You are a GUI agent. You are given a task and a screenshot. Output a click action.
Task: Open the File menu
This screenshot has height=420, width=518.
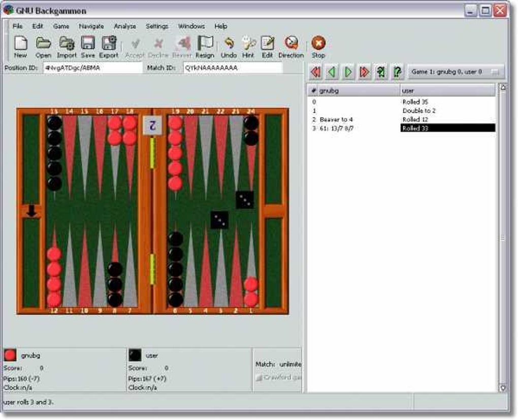coord(17,26)
